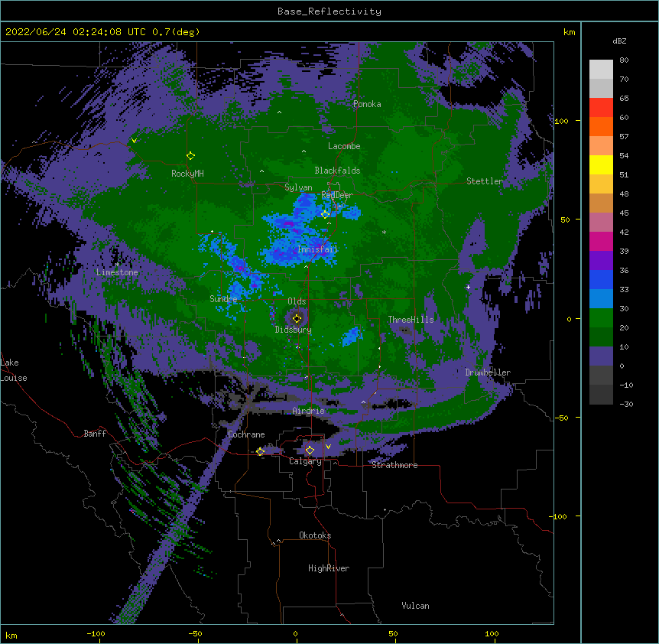Select the Didsbury city label
The image size is (659, 644).
[294, 330]
